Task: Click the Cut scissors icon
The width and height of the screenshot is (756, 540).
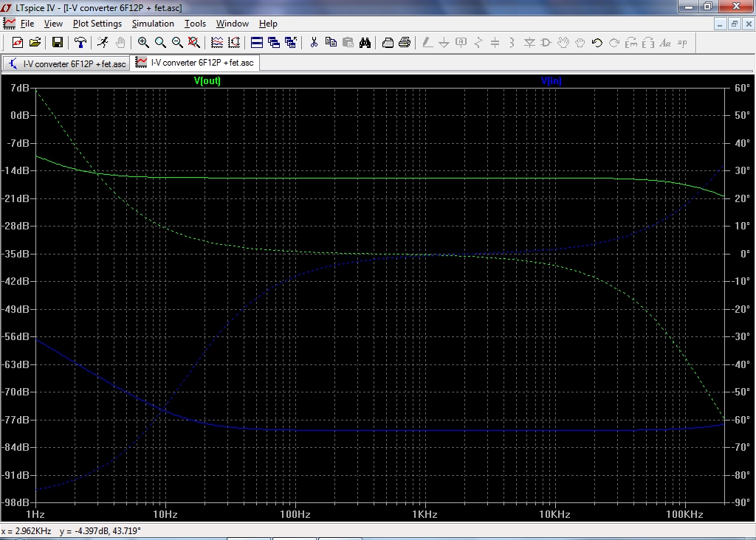Action: (314, 43)
